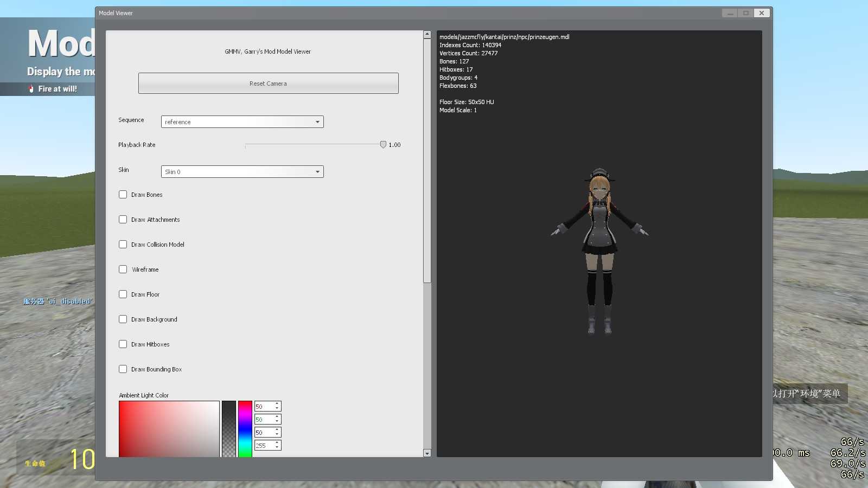The image size is (868, 488).
Task: Click the Prinz Eugen model in the viewport
Action: click(x=599, y=251)
